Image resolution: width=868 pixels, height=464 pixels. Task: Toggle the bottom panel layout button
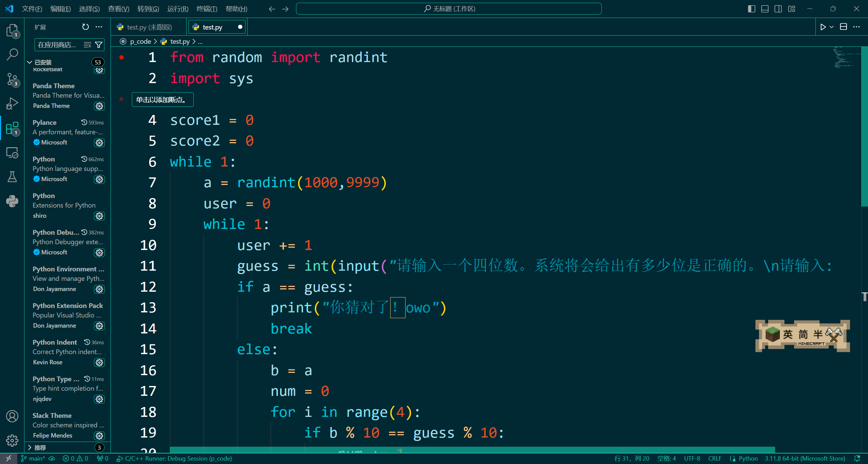coord(765,9)
